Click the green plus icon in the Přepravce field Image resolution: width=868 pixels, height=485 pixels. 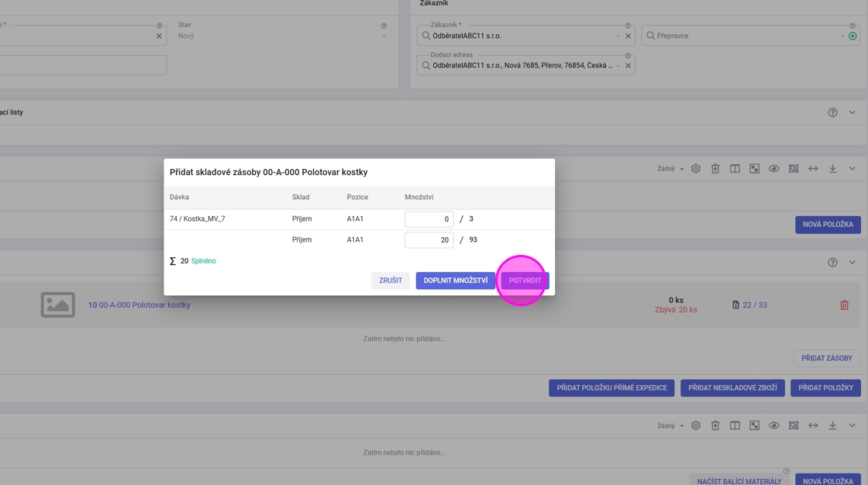coord(852,36)
